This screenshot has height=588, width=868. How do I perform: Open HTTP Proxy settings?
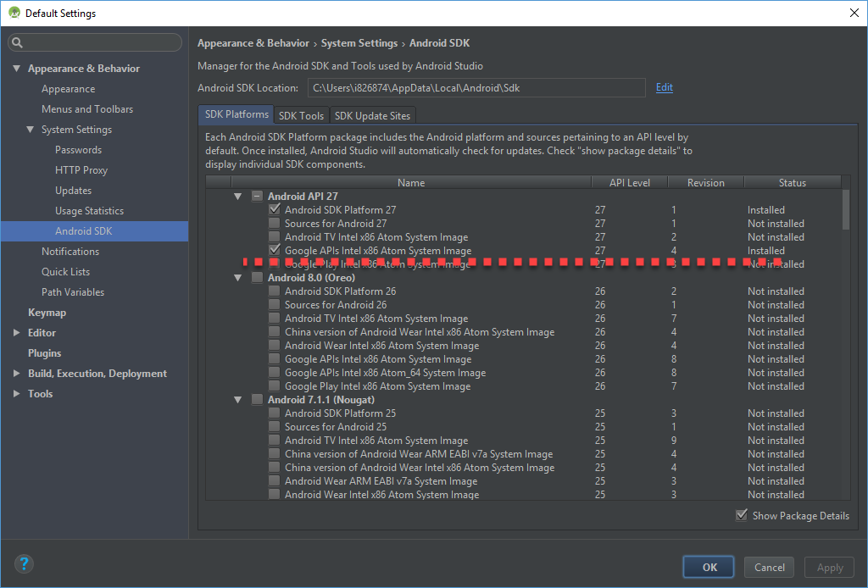(81, 169)
